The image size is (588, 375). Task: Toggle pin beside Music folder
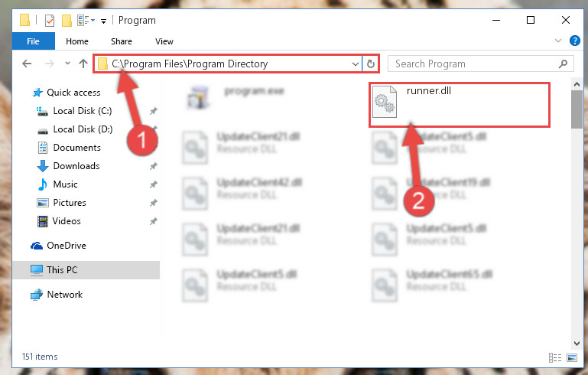click(x=154, y=184)
